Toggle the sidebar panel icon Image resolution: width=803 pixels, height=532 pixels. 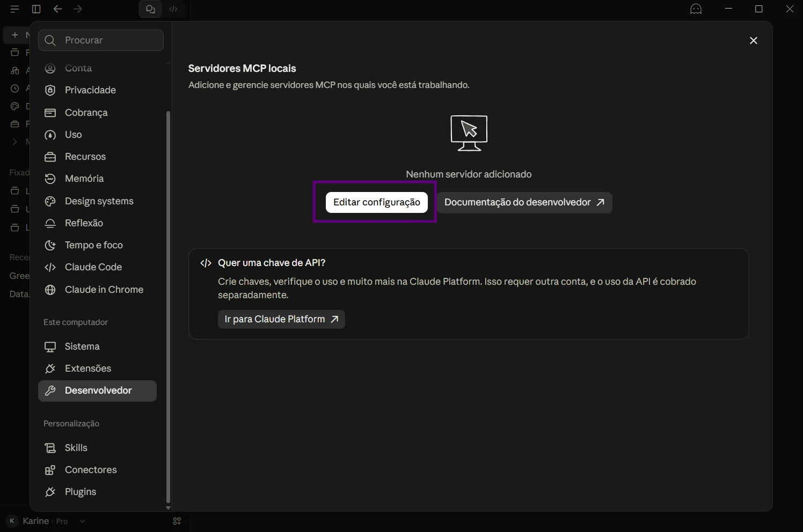coord(36,9)
